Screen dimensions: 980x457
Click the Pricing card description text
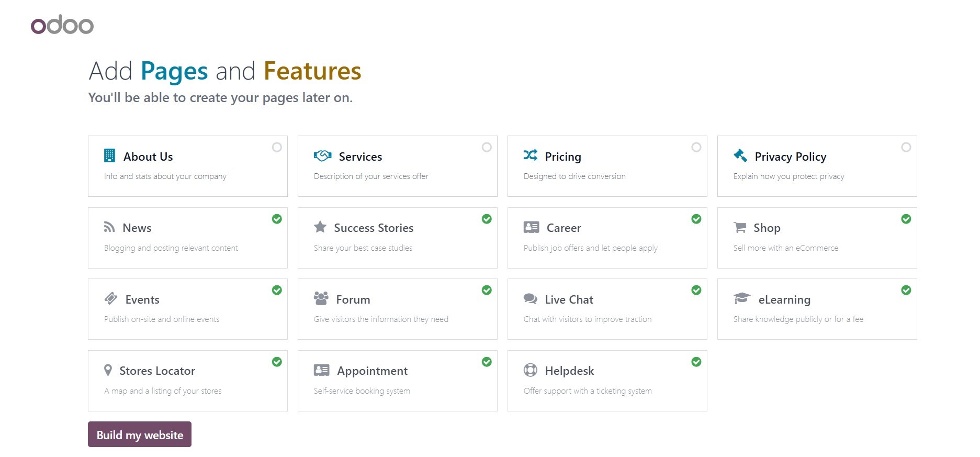click(x=574, y=176)
